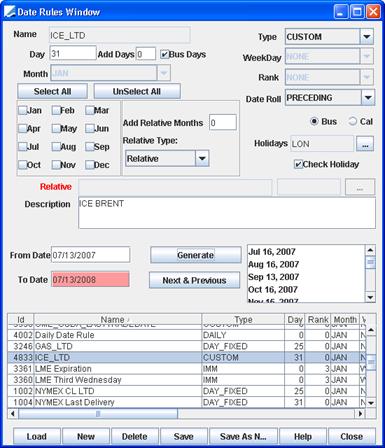This screenshot has height=448, width=385.
Task: Select the NYMEX CL LTD row
Action: [187, 391]
